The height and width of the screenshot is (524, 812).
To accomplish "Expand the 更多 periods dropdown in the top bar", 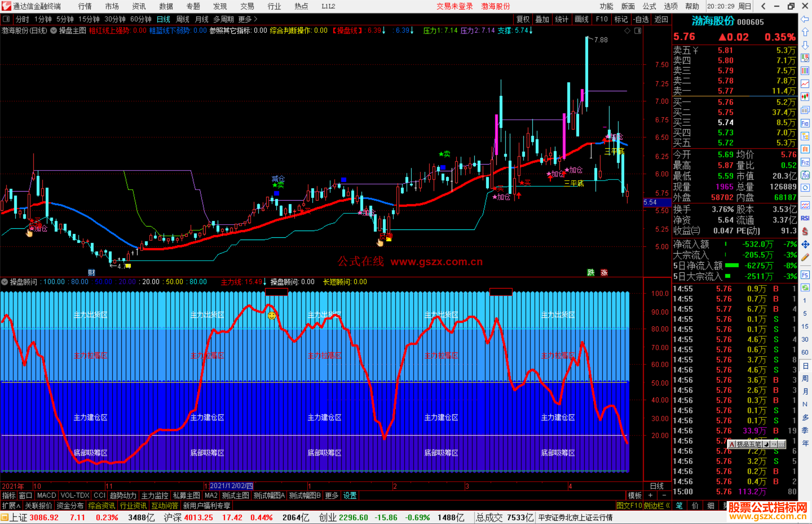I will [248, 19].
